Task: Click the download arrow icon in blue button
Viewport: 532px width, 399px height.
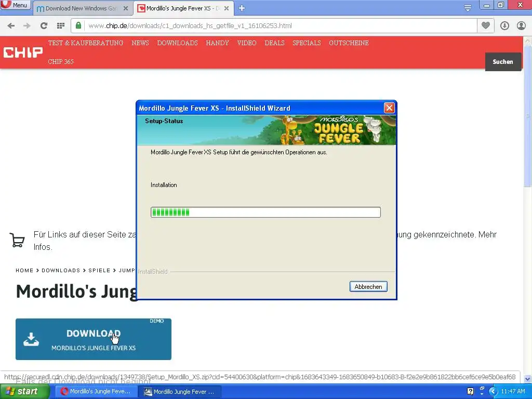Action: (31, 339)
